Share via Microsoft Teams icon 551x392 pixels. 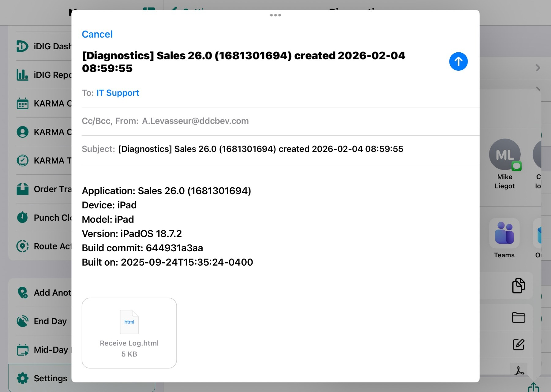coord(504,233)
